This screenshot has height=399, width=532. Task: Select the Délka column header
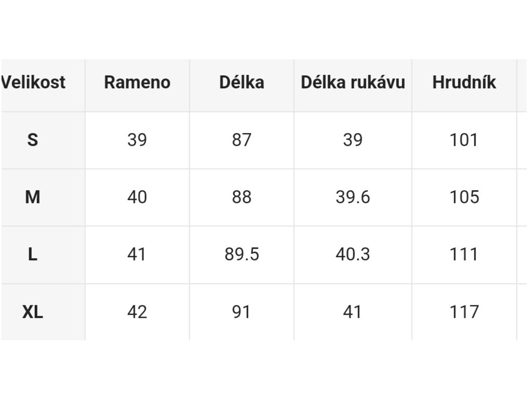coord(242,83)
